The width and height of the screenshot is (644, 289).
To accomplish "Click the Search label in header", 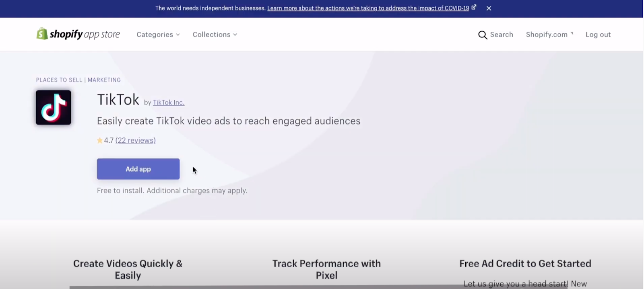I will click(x=502, y=35).
